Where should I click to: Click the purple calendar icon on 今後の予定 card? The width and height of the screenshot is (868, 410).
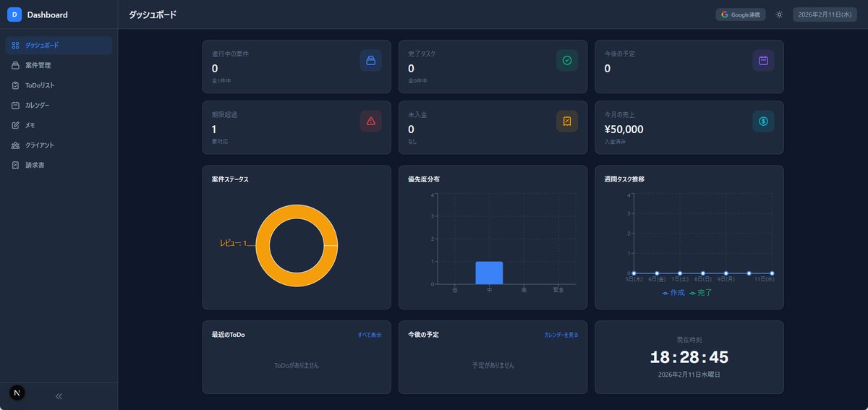pos(763,61)
